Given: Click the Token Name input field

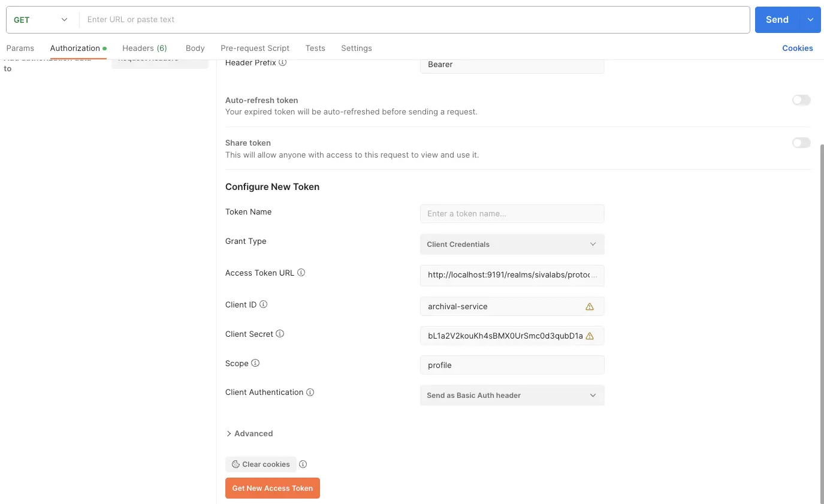Looking at the screenshot, I should pos(512,213).
